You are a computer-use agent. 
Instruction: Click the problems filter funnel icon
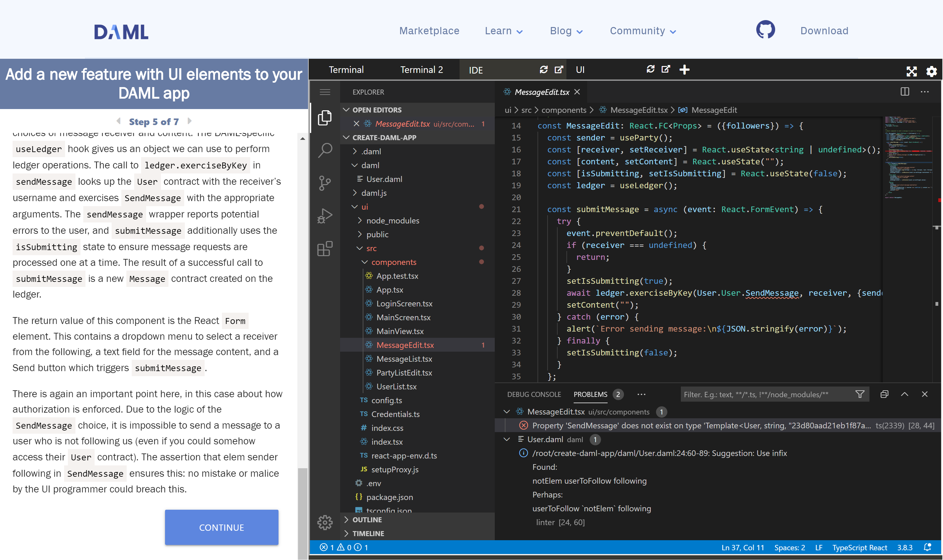[860, 394]
